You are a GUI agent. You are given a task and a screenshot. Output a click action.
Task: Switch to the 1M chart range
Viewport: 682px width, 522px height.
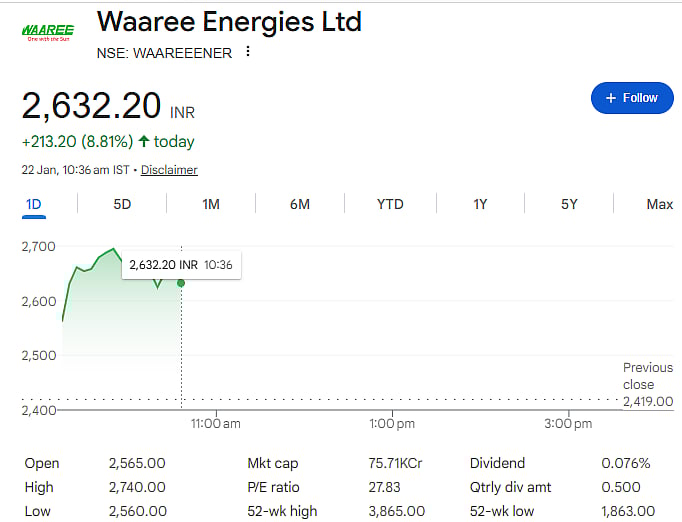(211, 204)
